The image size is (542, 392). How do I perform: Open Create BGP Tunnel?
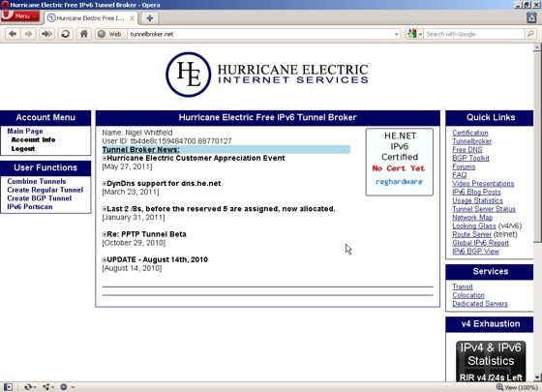[39, 198]
